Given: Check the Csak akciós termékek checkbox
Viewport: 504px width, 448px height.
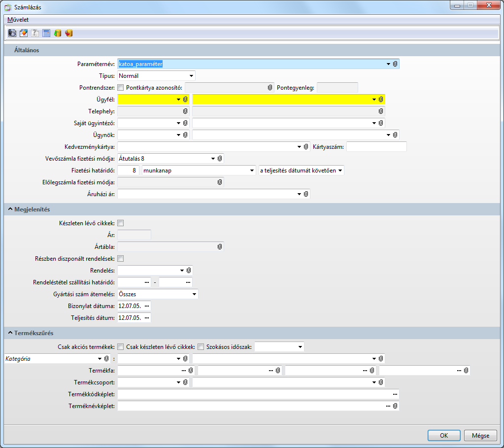Looking at the screenshot, I should 121,346.
